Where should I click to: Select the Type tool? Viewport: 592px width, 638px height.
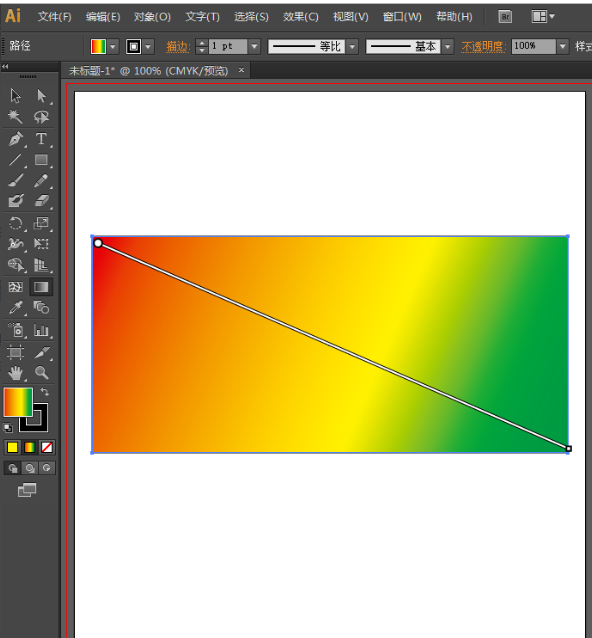[x=41, y=139]
